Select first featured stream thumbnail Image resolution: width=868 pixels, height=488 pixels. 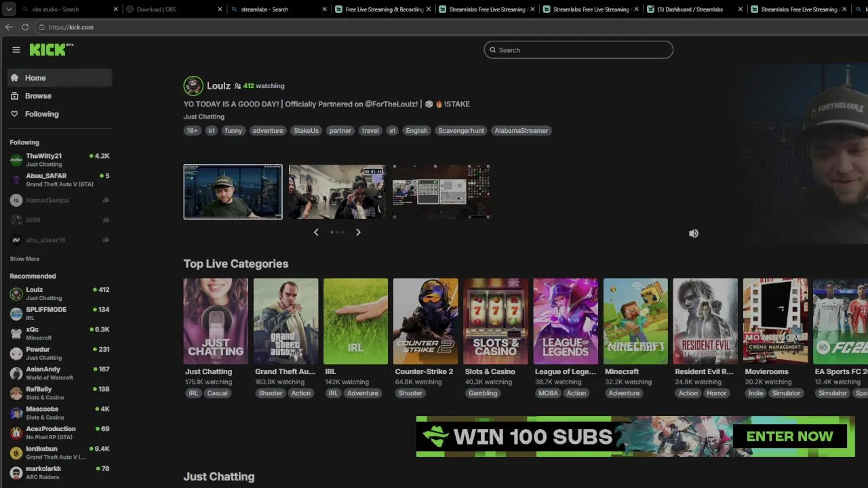point(233,192)
